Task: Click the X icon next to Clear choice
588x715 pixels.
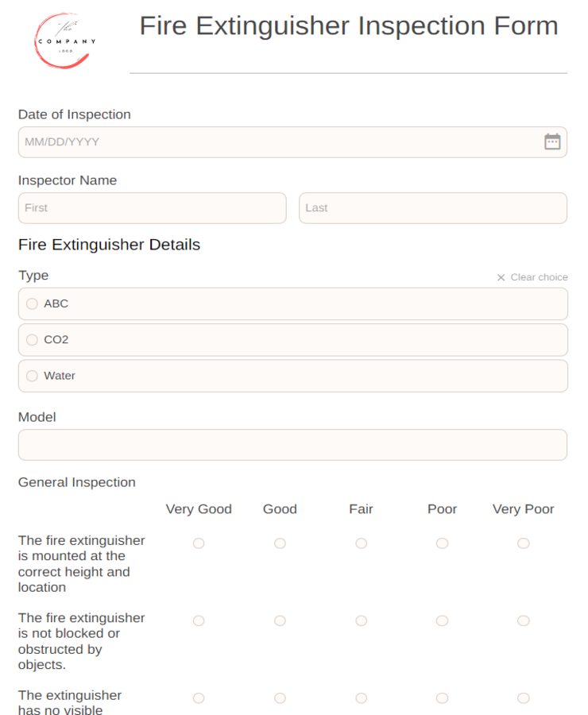Action: click(501, 277)
